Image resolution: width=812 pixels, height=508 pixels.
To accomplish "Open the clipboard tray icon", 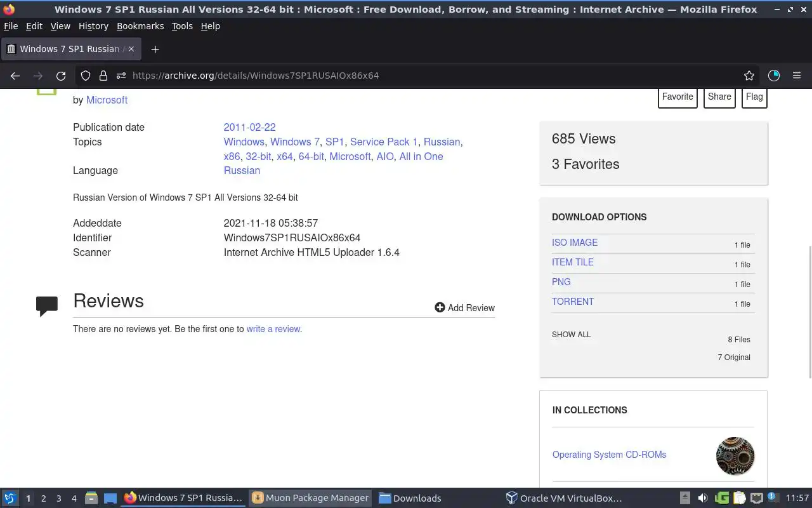I will [739, 498].
